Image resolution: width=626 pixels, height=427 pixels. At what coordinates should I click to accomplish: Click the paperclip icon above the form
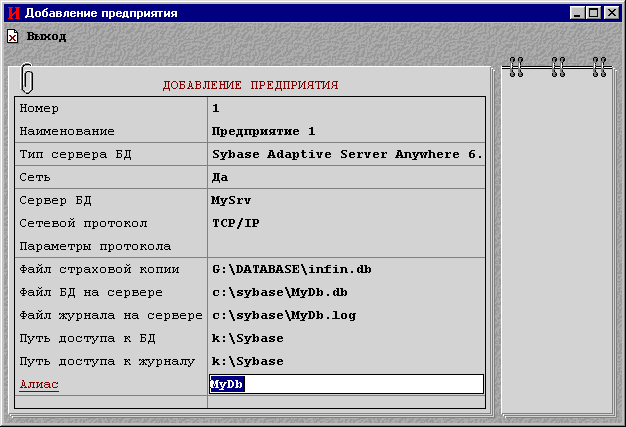[x=27, y=78]
